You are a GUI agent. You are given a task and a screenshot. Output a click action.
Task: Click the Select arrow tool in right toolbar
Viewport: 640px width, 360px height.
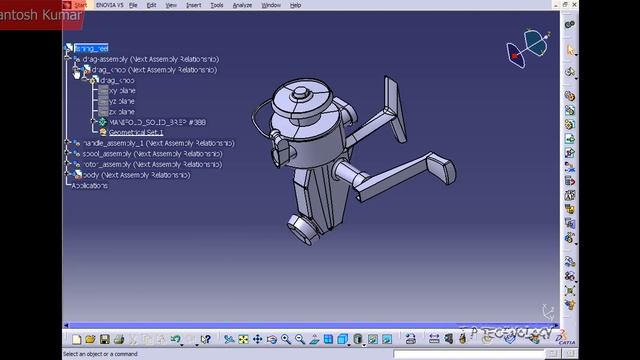pyautogui.click(x=570, y=50)
